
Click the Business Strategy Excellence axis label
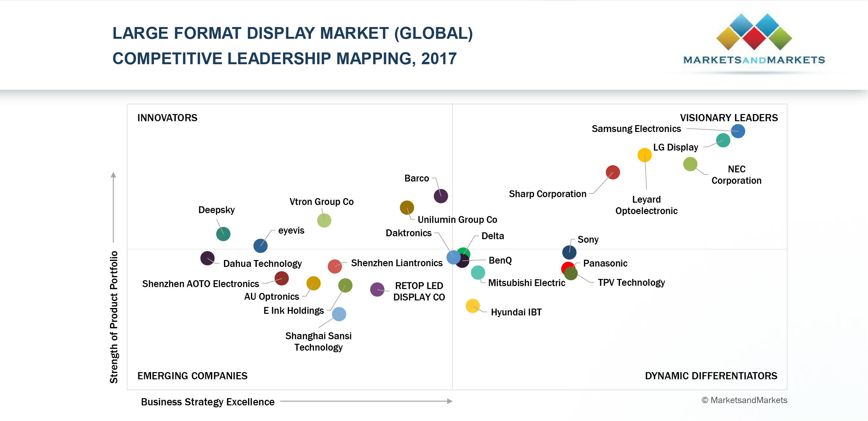coord(208,402)
